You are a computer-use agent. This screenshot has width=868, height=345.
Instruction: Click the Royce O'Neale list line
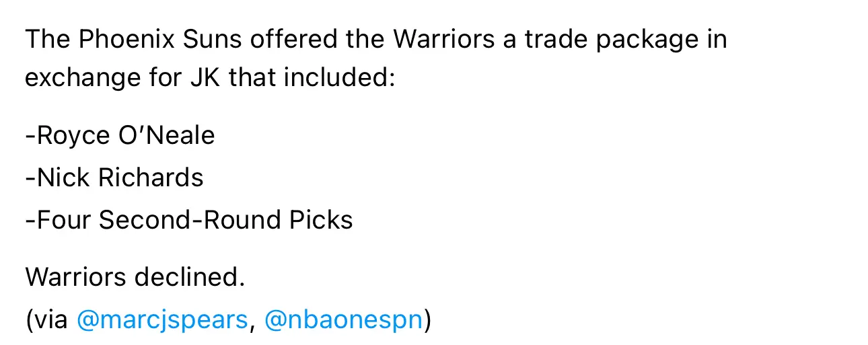[120, 136]
